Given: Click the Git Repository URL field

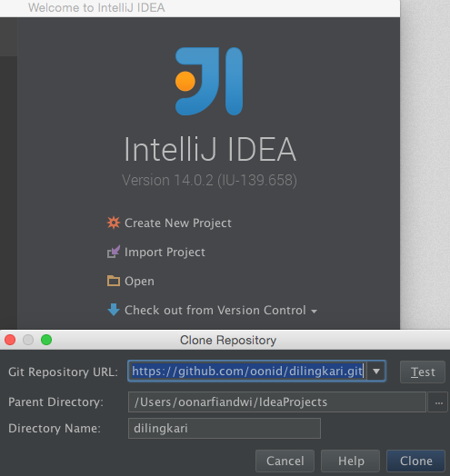Looking at the screenshot, I should click(x=247, y=371).
